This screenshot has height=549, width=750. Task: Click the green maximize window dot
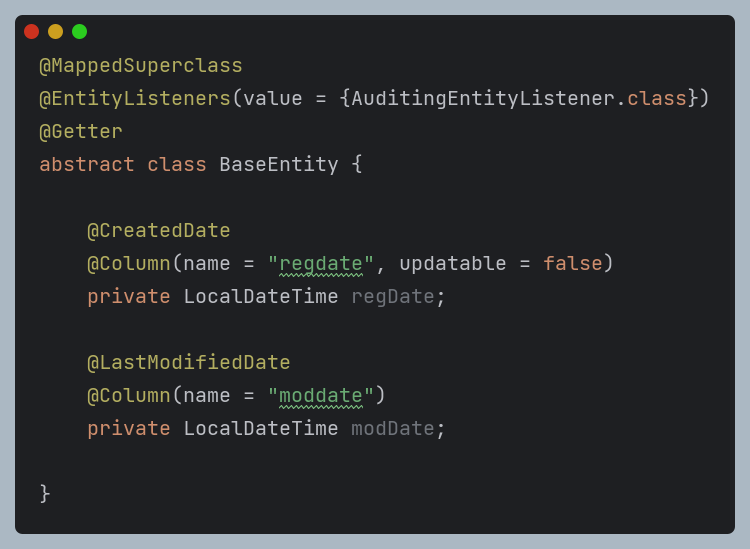pos(79,32)
